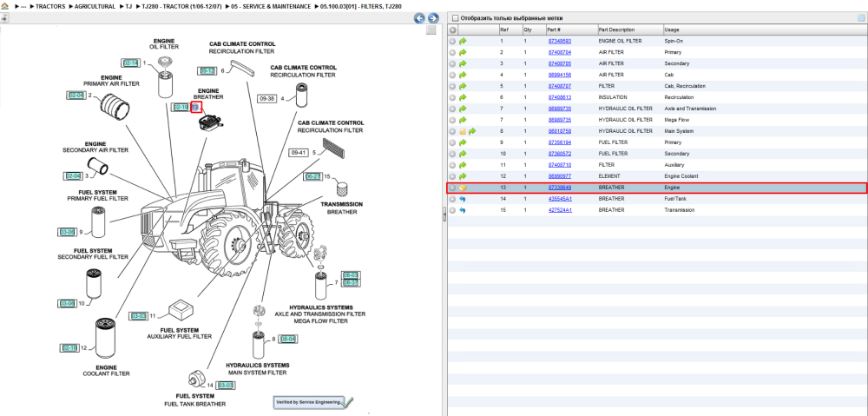Select the 'Engine Coolant' usage cell
868x416 pixels.
point(681,176)
